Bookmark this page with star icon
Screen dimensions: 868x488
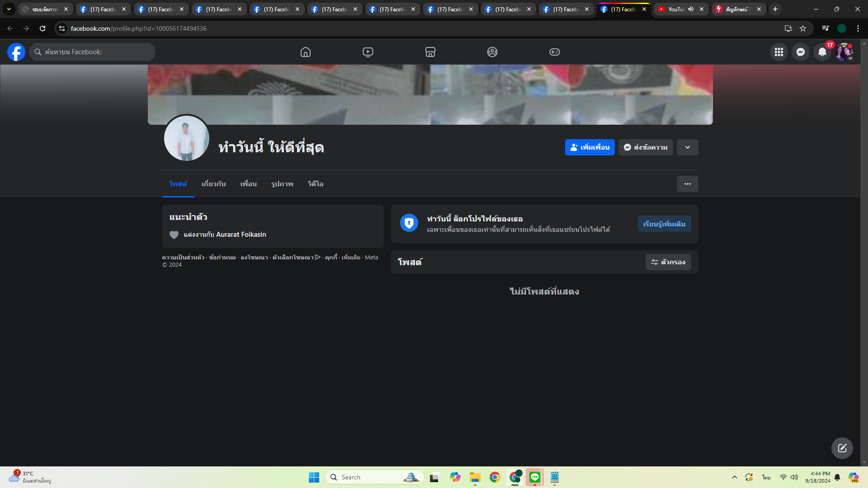(x=803, y=28)
